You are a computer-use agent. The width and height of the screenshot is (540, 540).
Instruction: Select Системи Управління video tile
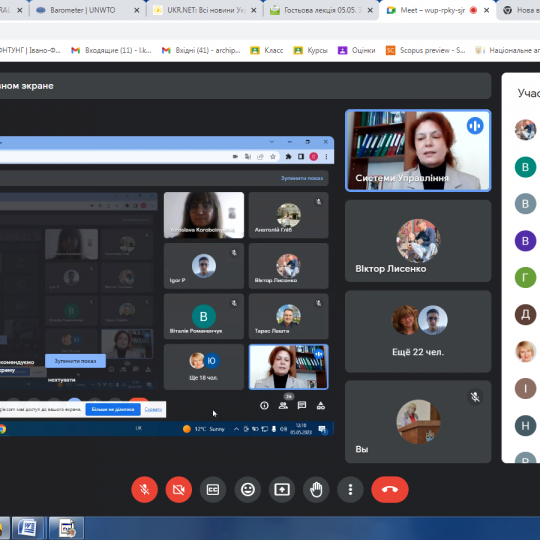click(418, 150)
